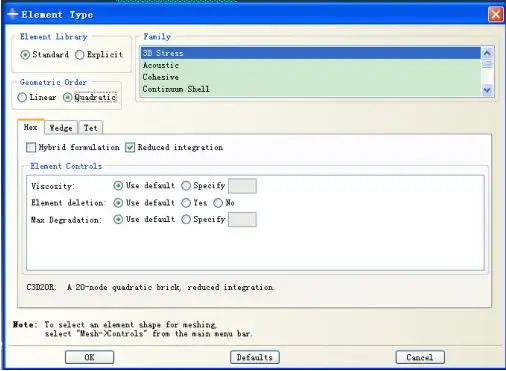Click the OK button
Viewport: 506px width, 371px height.
click(x=89, y=357)
